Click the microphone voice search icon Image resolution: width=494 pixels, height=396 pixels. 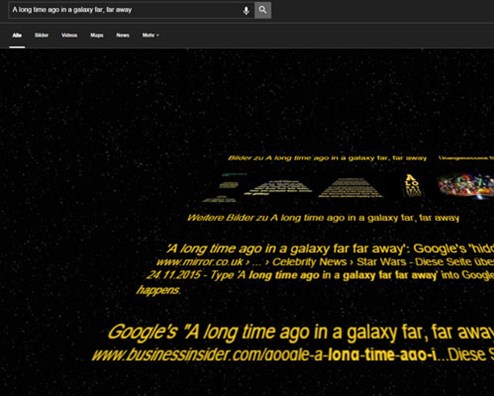click(x=246, y=10)
